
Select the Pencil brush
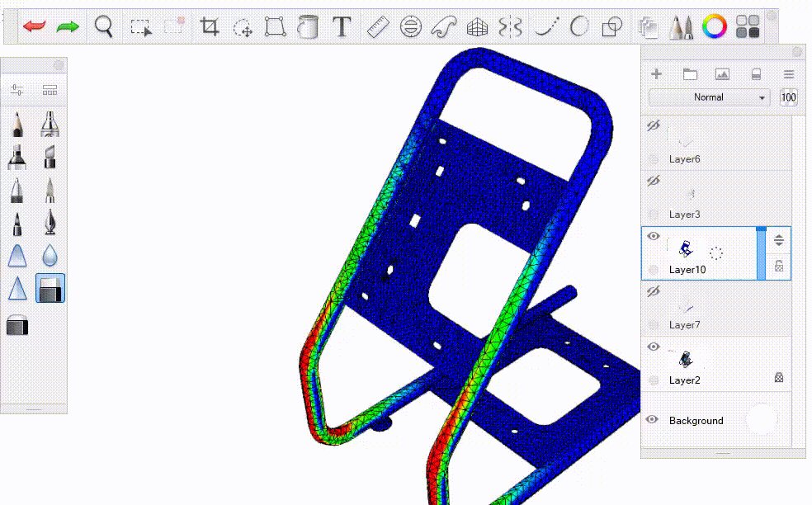tap(17, 124)
